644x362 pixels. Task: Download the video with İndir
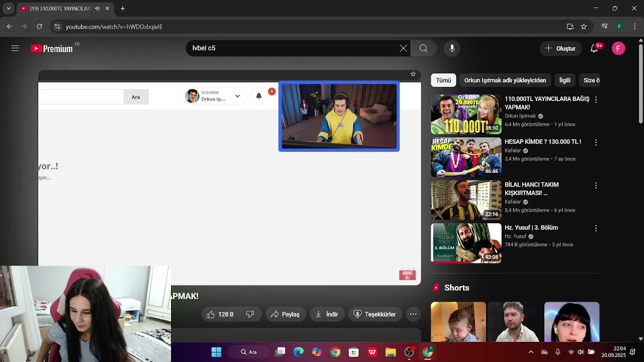(327, 314)
